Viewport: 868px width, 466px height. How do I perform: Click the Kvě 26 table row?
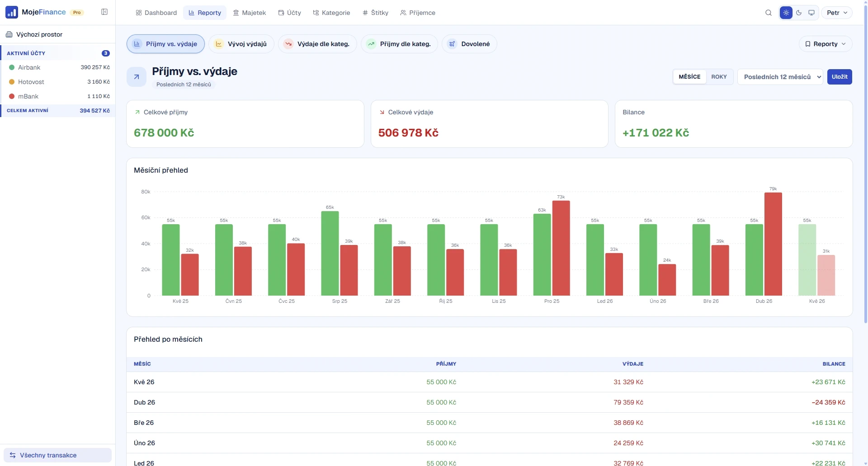point(490,382)
